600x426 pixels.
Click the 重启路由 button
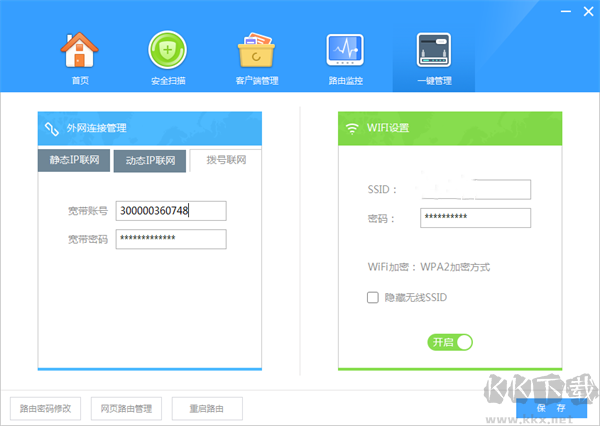207,408
